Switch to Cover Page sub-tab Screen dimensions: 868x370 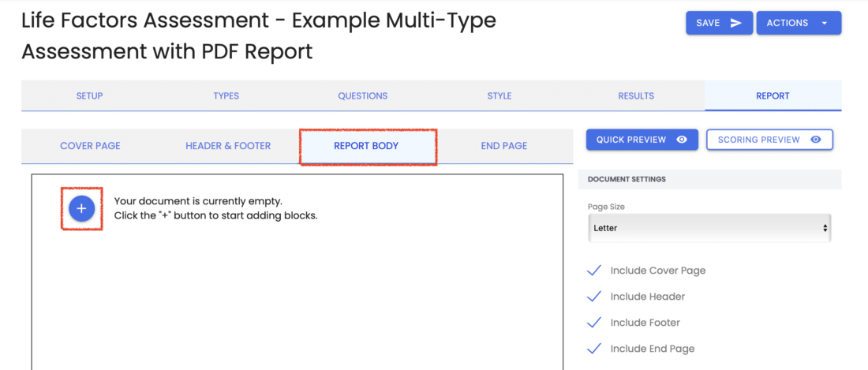click(x=90, y=146)
